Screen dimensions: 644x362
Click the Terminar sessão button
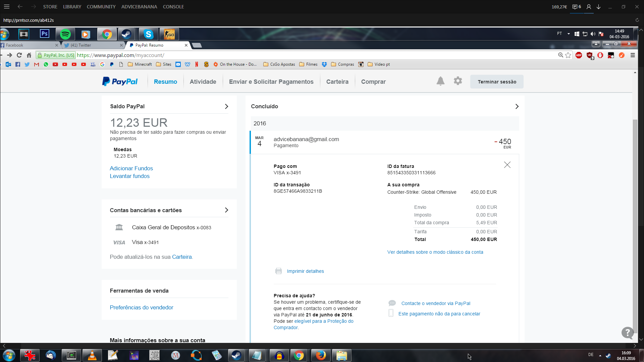click(x=497, y=82)
